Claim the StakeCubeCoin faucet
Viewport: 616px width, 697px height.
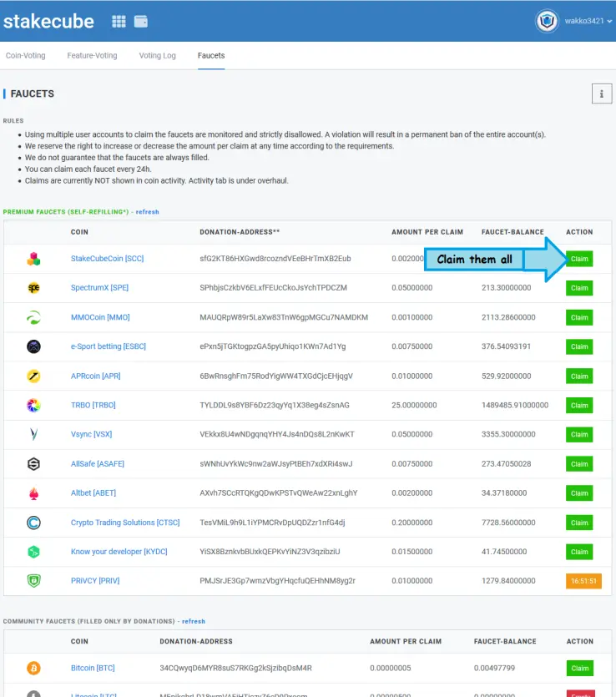pyautogui.click(x=579, y=259)
